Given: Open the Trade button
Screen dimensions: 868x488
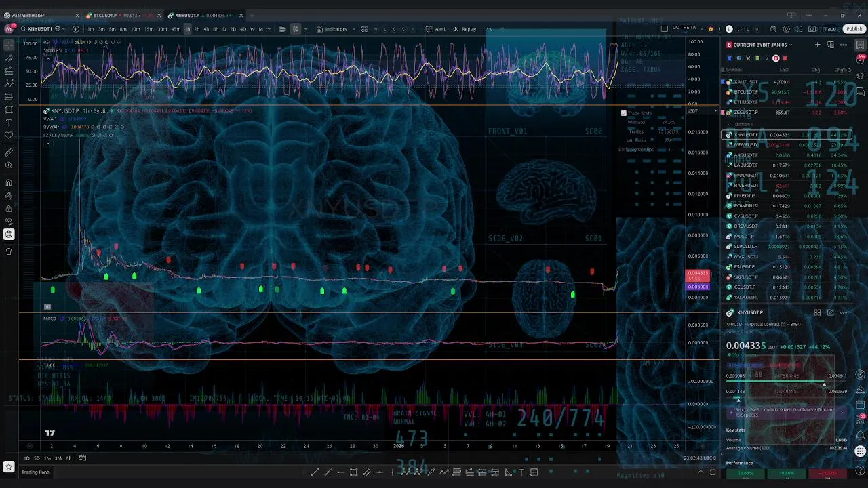Looking at the screenshot, I should click(x=830, y=29).
